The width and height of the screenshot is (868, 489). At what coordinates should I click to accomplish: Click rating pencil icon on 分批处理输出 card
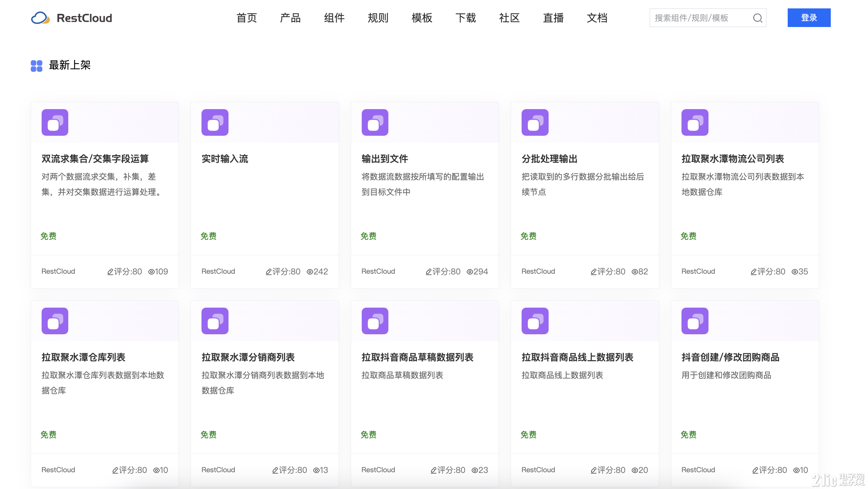pos(594,272)
